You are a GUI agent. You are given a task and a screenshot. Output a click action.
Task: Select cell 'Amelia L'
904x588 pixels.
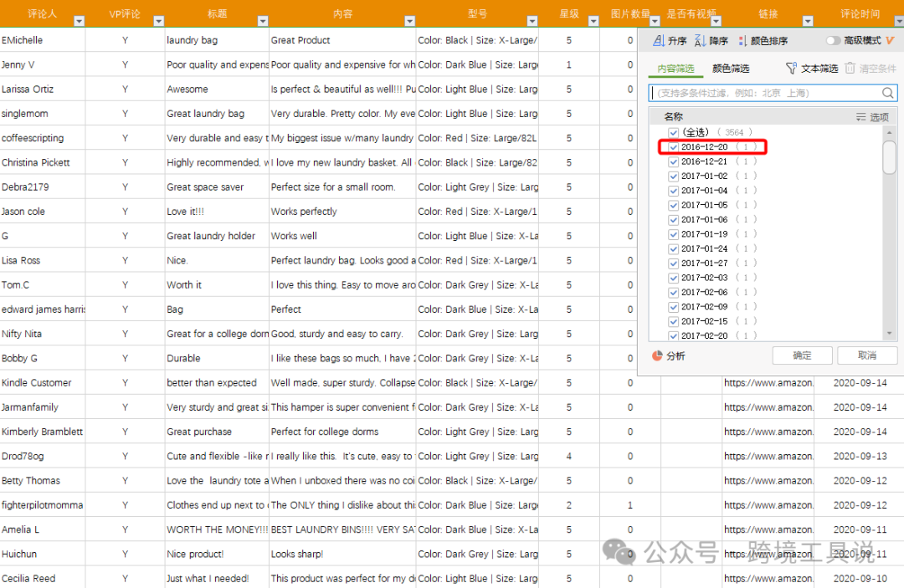43,529
